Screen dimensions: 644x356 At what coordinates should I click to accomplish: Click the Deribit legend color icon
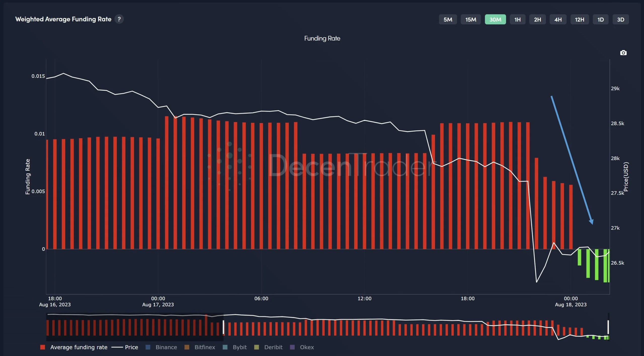256,347
